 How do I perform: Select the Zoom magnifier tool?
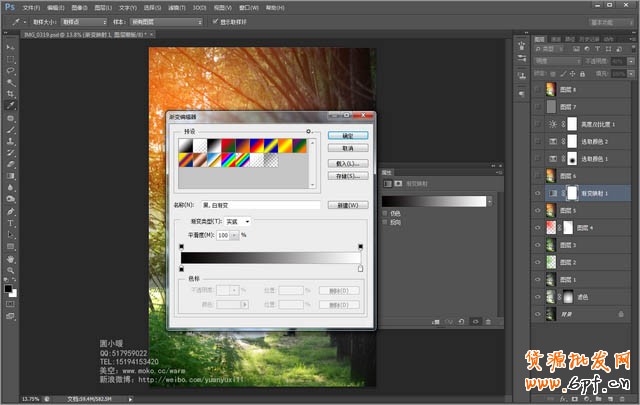10,270
